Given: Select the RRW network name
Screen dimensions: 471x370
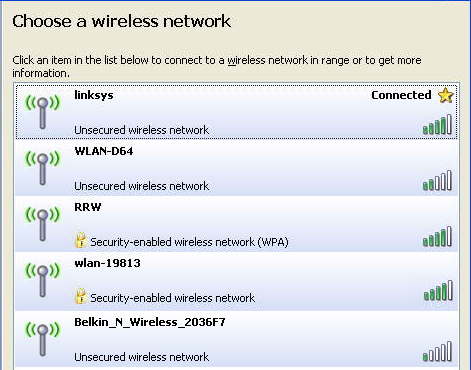Looking at the screenshot, I should (88, 207).
